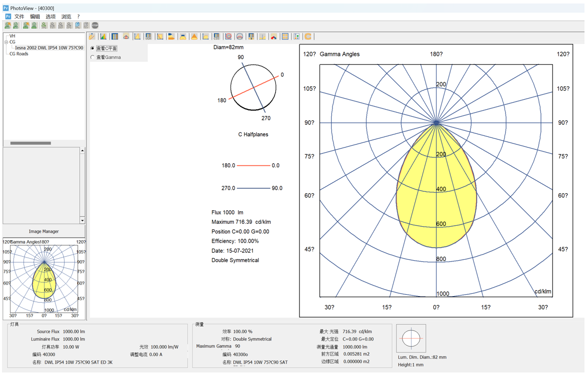588x374 pixels.
Task: Open the 选项 menu
Action: pyautogui.click(x=50, y=16)
